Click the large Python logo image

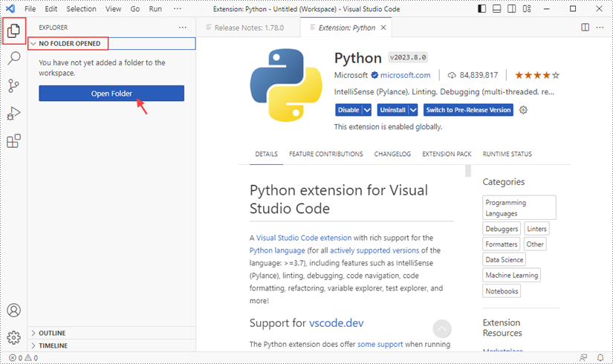[x=286, y=85]
